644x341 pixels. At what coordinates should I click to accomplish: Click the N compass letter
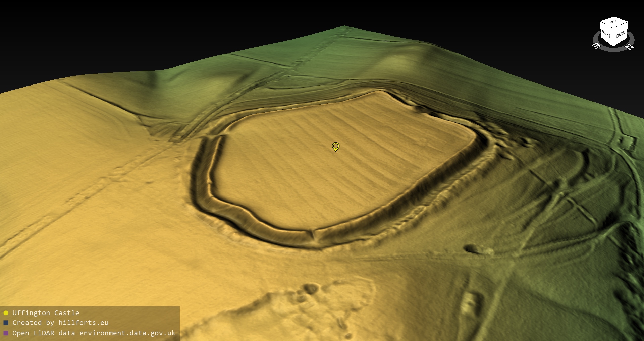(x=630, y=47)
